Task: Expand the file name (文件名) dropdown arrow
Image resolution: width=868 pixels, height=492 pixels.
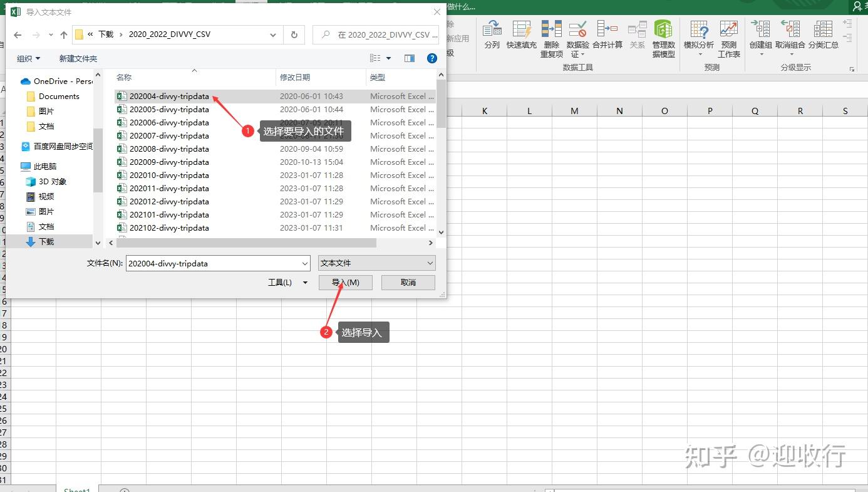Action: (305, 264)
